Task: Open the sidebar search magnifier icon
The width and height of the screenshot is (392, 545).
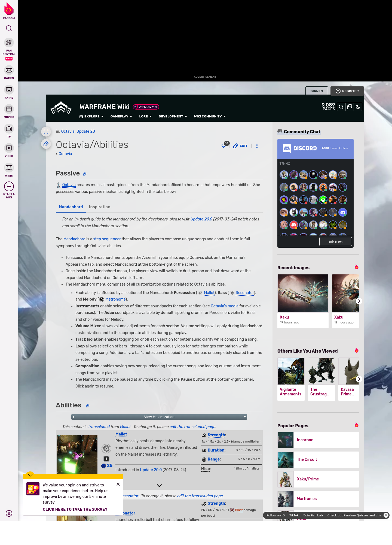Action: tap(9, 28)
